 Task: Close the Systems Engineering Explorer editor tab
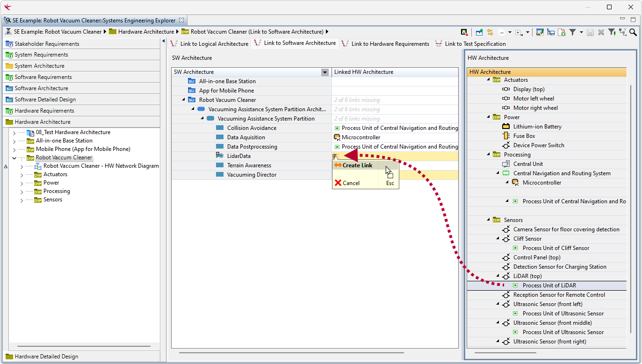(181, 20)
